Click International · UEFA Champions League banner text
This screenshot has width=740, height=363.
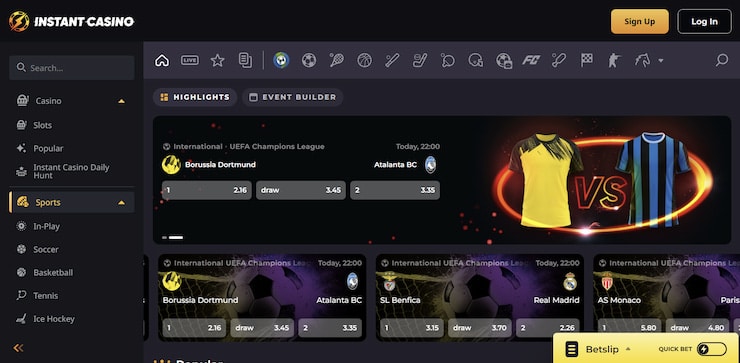249,147
